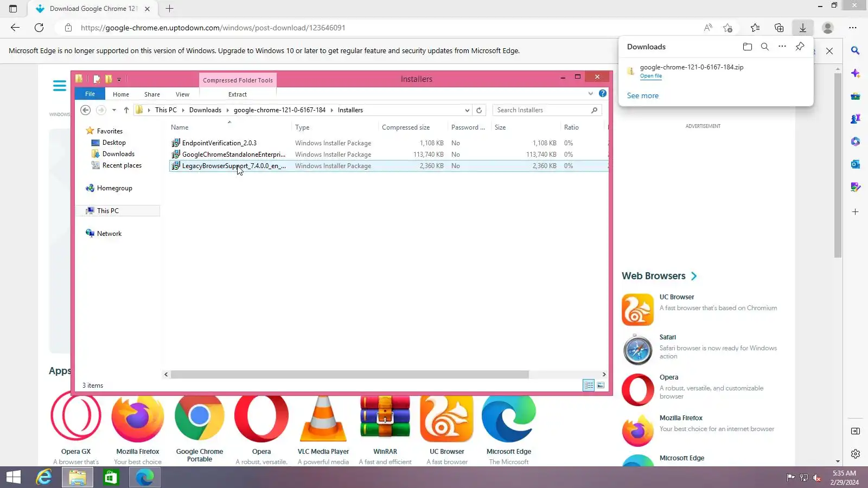868x488 pixels.
Task: Go back to the previous page in Edge
Action: pyautogui.click(x=15, y=28)
